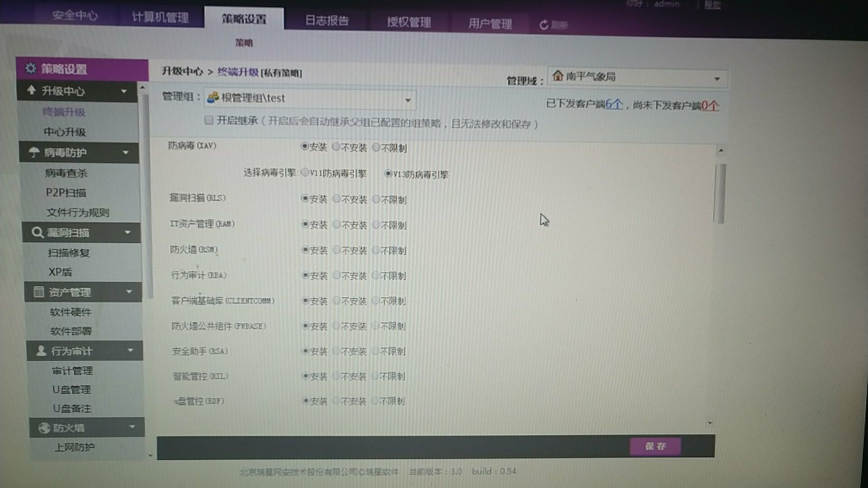
Task: Click the umbrella icon next to 病毒防护
Action: [x=34, y=152]
